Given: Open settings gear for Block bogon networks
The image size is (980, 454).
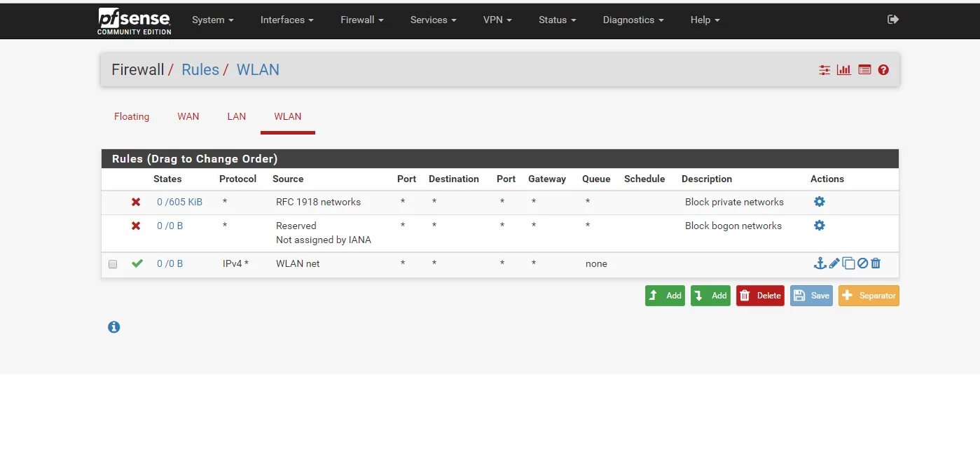Looking at the screenshot, I should (x=819, y=226).
